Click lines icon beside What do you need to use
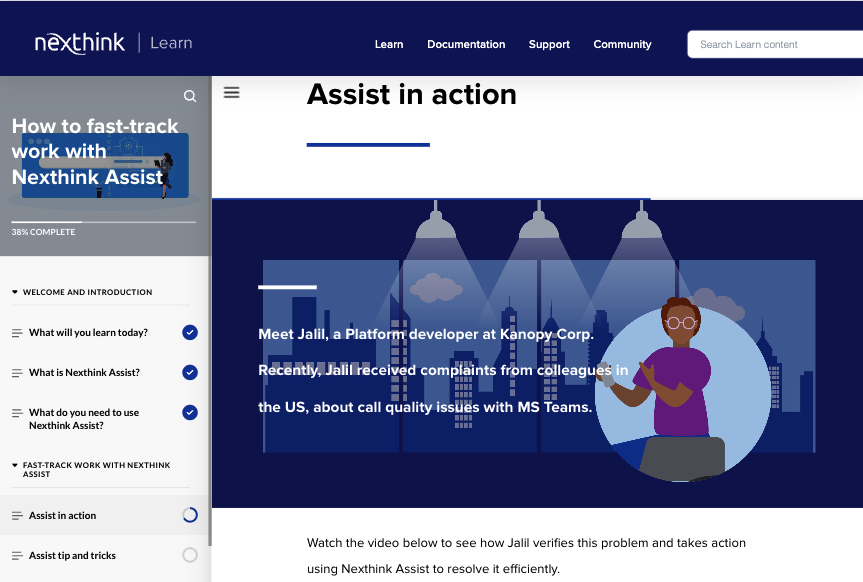Screen dimensions: 863x582 pos(17,413)
